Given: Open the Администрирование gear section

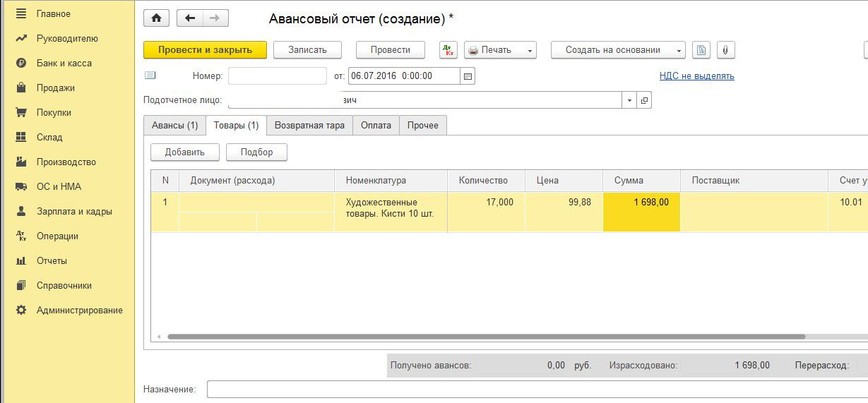Looking at the screenshot, I should (79, 310).
